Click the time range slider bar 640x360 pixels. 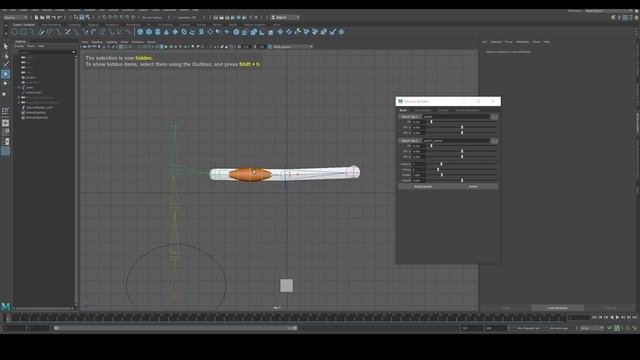pyautogui.click(x=176, y=328)
